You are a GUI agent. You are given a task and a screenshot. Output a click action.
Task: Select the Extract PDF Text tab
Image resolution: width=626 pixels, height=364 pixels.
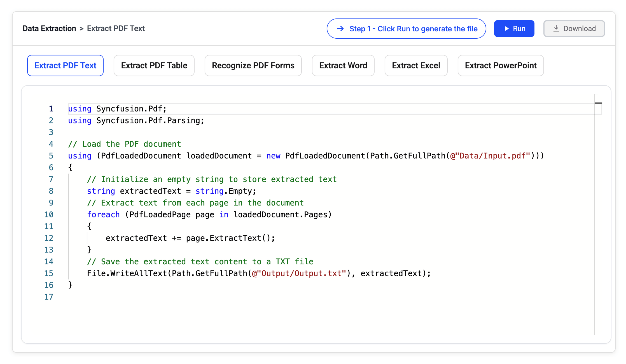pos(65,66)
